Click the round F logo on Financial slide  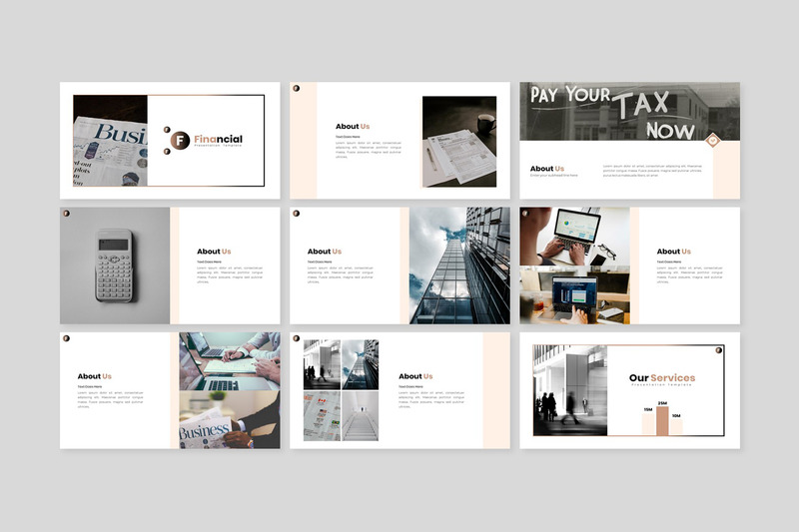pos(180,141)
